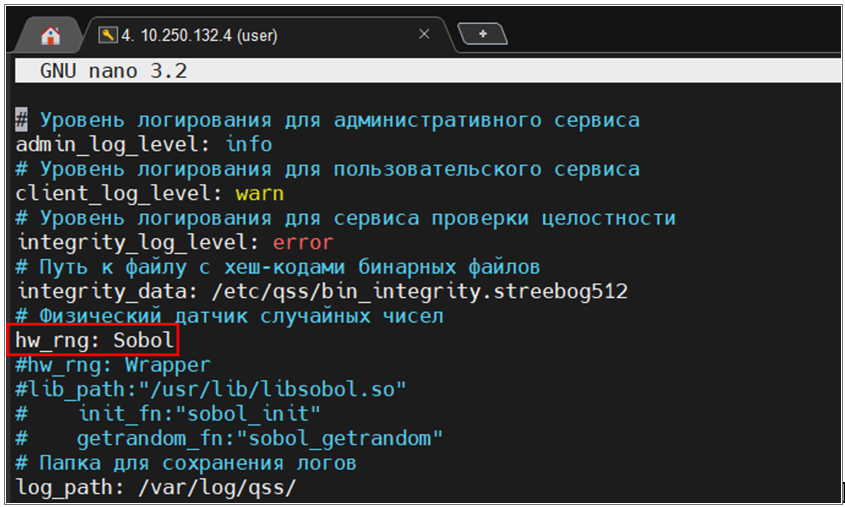
Task: Click the log_path: /var/log/qss/ line
Action: point(155,488)
